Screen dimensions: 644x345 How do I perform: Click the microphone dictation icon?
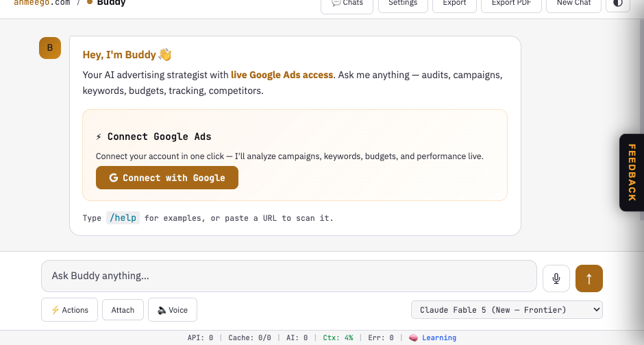[556, 278]
